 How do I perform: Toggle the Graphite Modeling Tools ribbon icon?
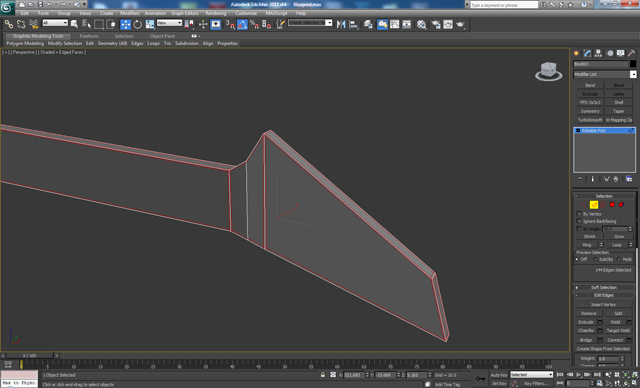tap(382, 24)
